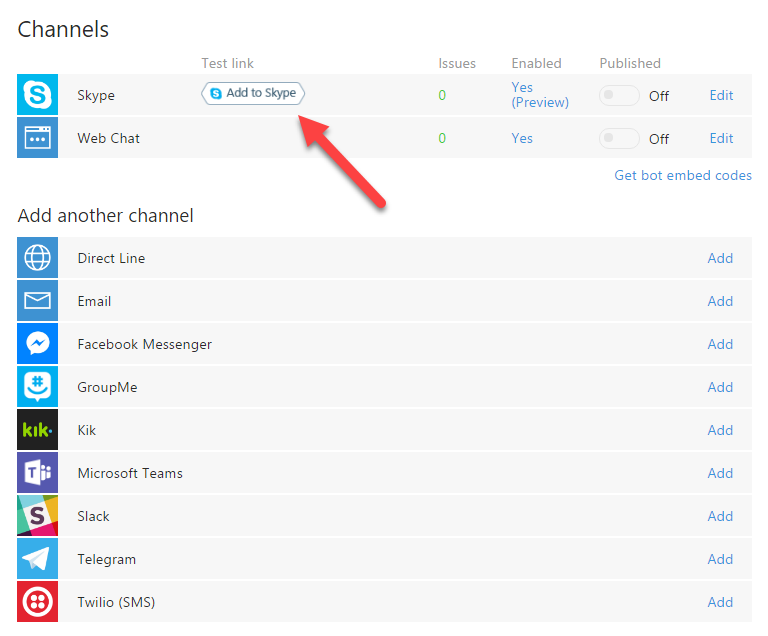768x636 pixels.
Task: Click the Web Chat channel icon
Action: coord(38,139)
